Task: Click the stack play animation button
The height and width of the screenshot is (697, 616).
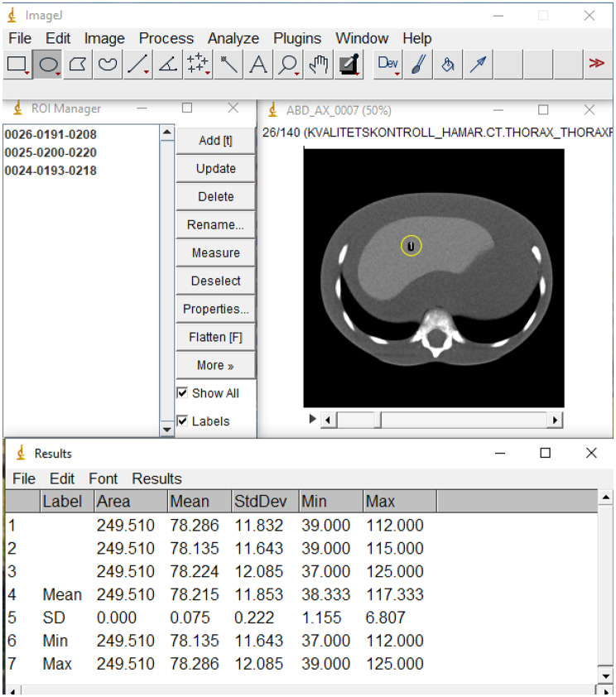Action: (x=312, y=419)
